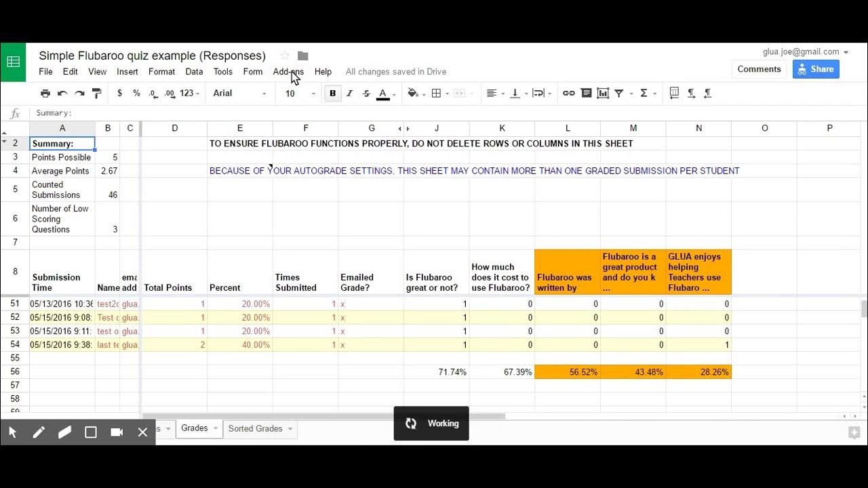The height and width of the screenshot is (488, 868).
Task: Click 'All changes saved in Drive' link
Action: pyautogui.click(x=396, y=72)
